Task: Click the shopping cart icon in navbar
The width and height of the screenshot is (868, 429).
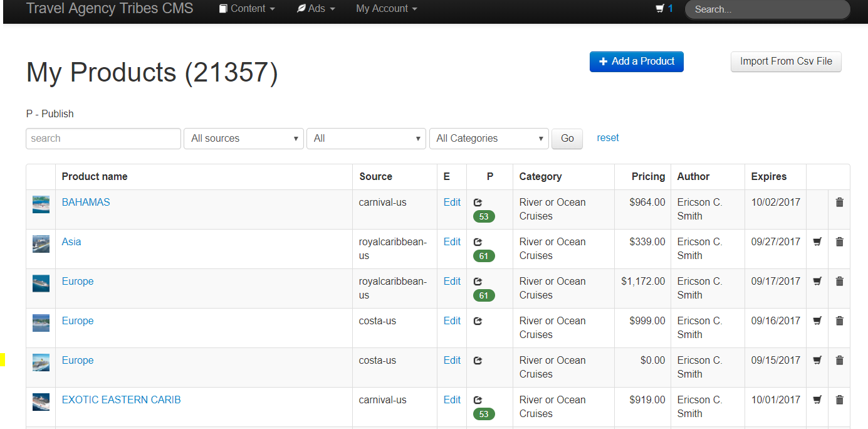Action: pyautogui.click(x=659, y=9)
